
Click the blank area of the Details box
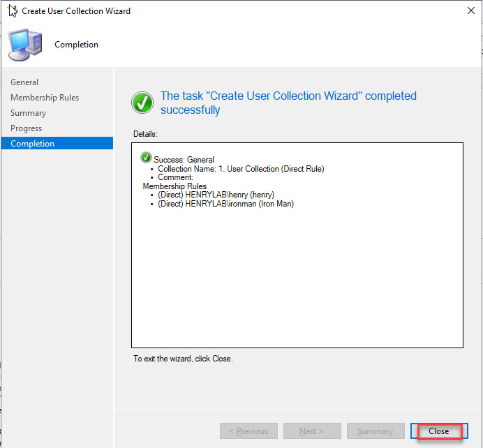coord(297,279)
